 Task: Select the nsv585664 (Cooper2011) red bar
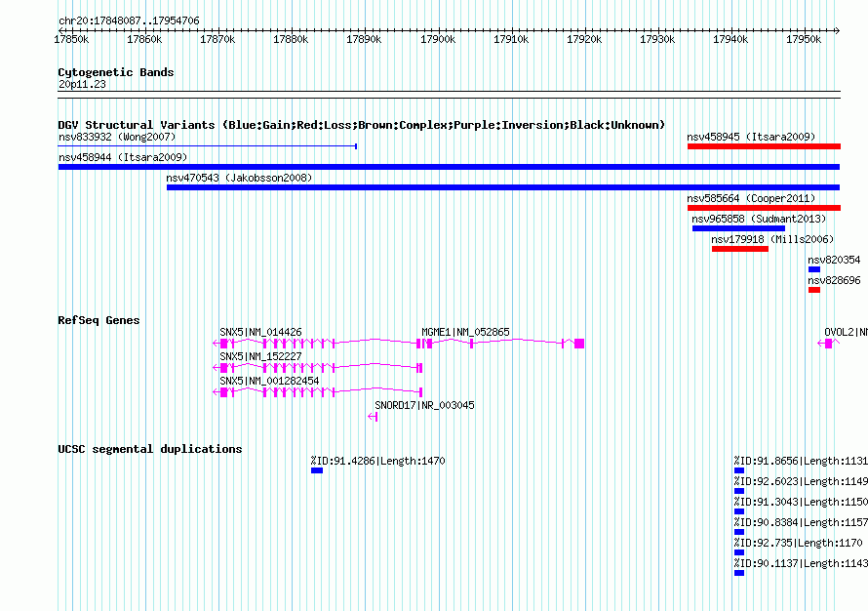tap(764, 208)
